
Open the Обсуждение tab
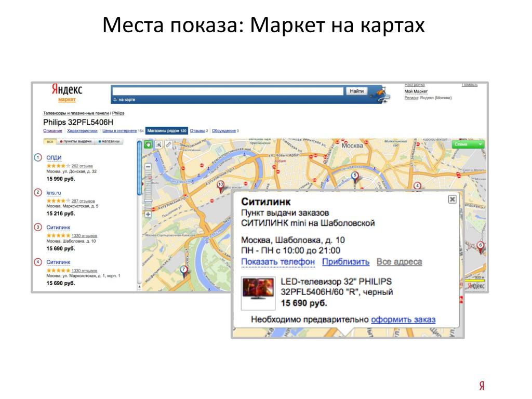223,130
